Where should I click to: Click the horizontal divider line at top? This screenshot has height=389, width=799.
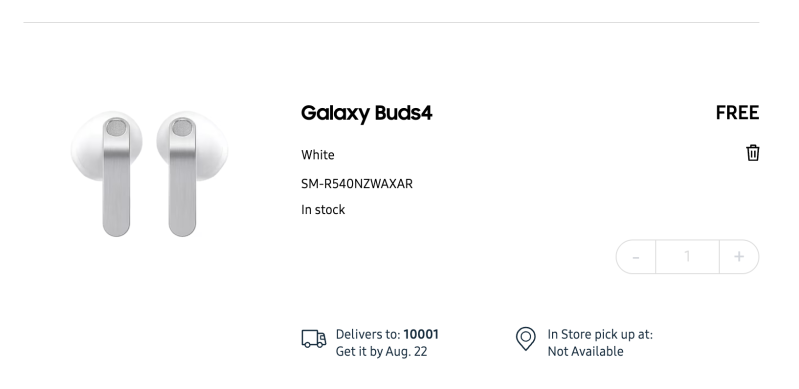tap(391, 22)
